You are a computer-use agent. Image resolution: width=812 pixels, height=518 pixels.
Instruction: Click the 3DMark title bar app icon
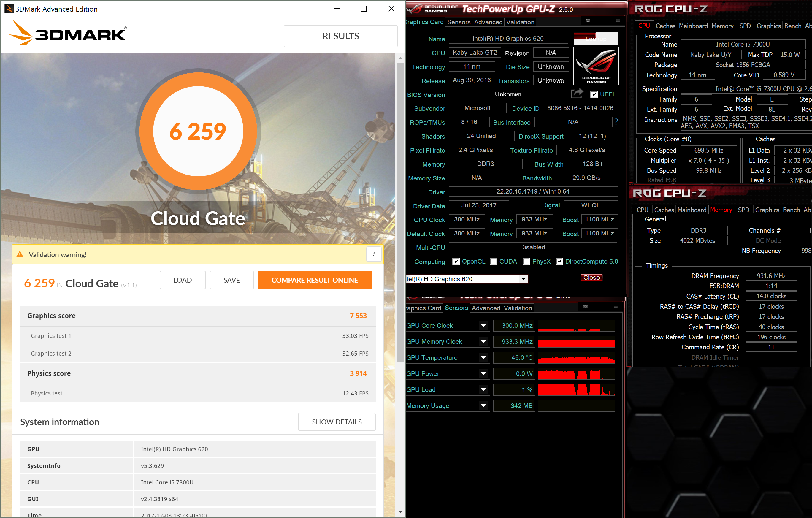click(x=9, y=9)
